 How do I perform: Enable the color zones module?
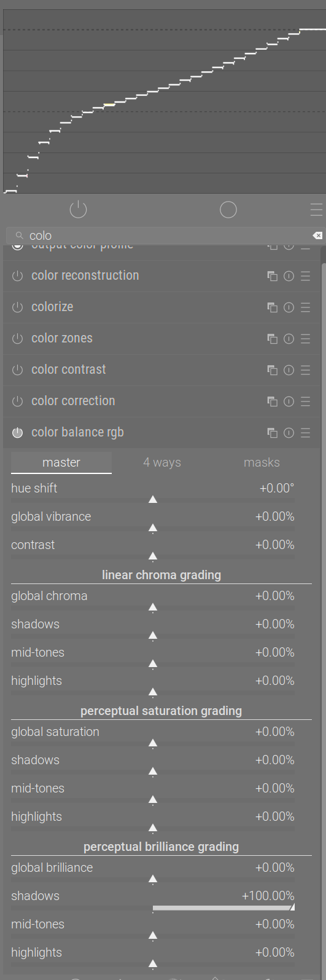tap(17, 339)
